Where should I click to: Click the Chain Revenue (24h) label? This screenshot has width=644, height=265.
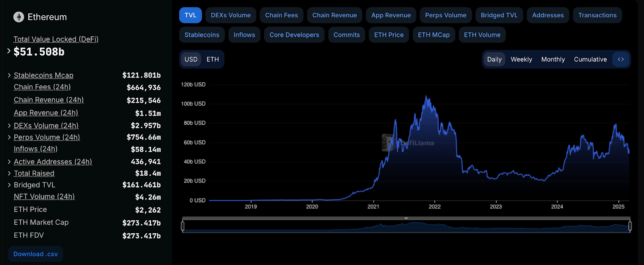(49, 100)
